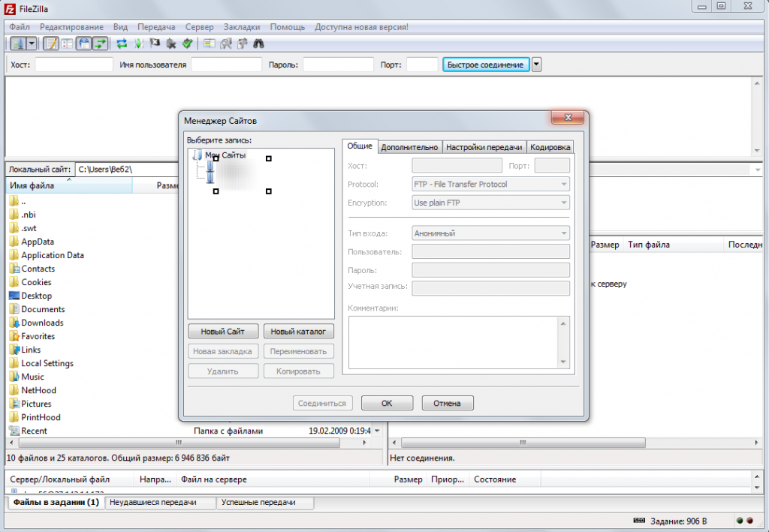Image resolution: width=769 pixels, height=532 pixels.
Task: Toggle synchronized browsing toolbar icon
Action: (x=243, y=44)
